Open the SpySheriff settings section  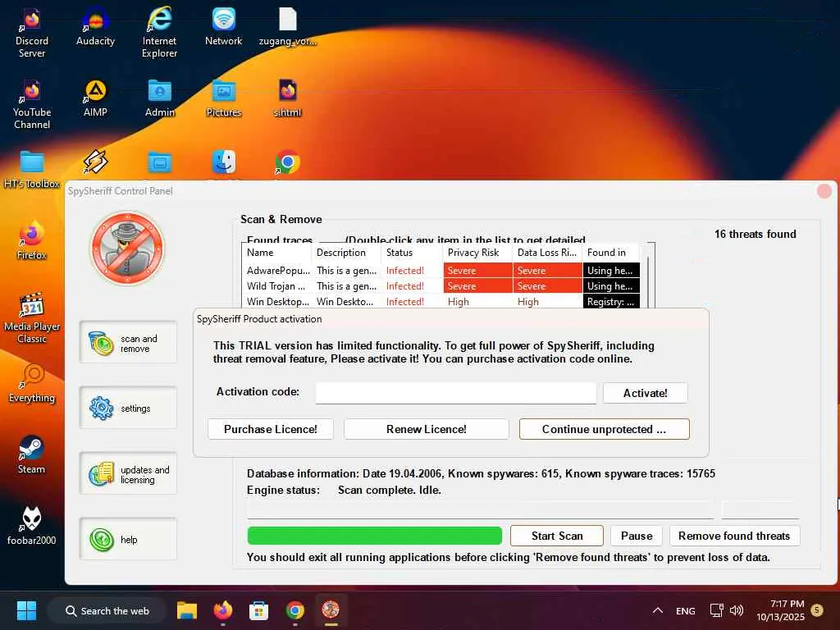pos(128,409)
